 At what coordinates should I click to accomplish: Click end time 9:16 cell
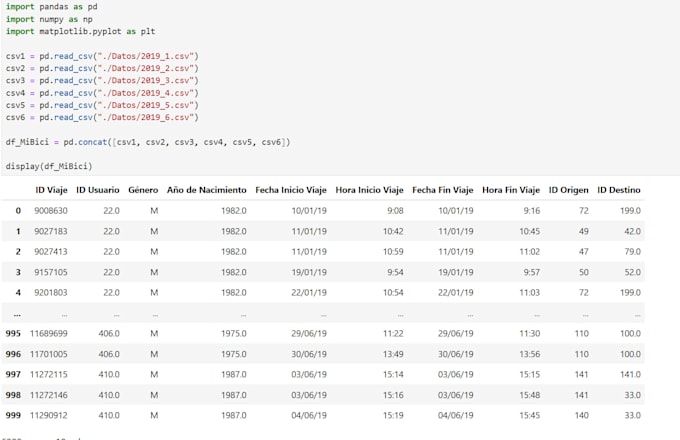pyautogui.click(x=532, y=211)
